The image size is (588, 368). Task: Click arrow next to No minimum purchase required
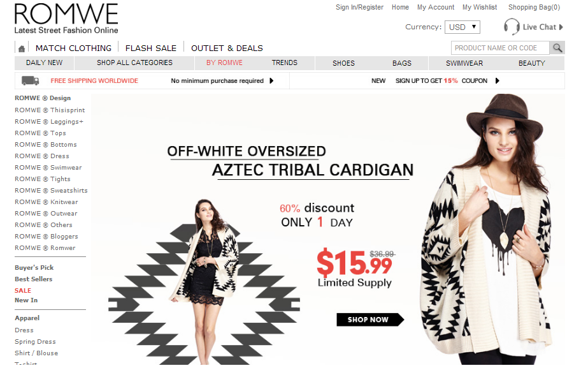(x=271, y=81)
